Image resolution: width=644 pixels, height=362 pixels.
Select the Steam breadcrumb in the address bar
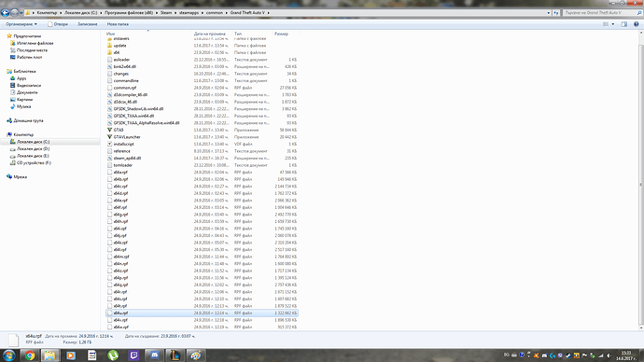[x=166, y=13]
